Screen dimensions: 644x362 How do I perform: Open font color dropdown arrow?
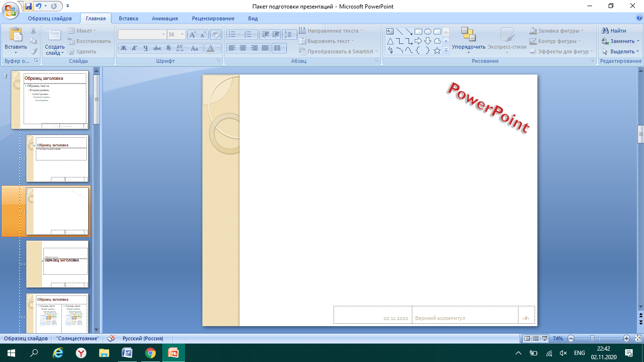tap(218, 48)
